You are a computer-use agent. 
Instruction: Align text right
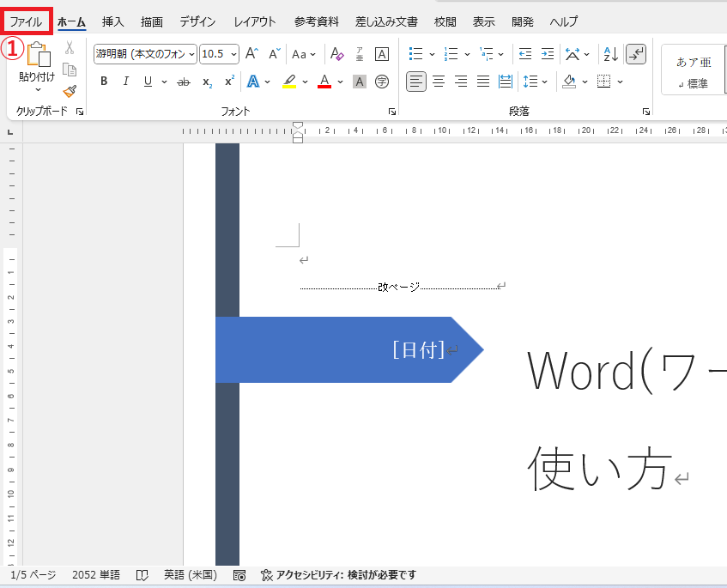click(460, 82)
